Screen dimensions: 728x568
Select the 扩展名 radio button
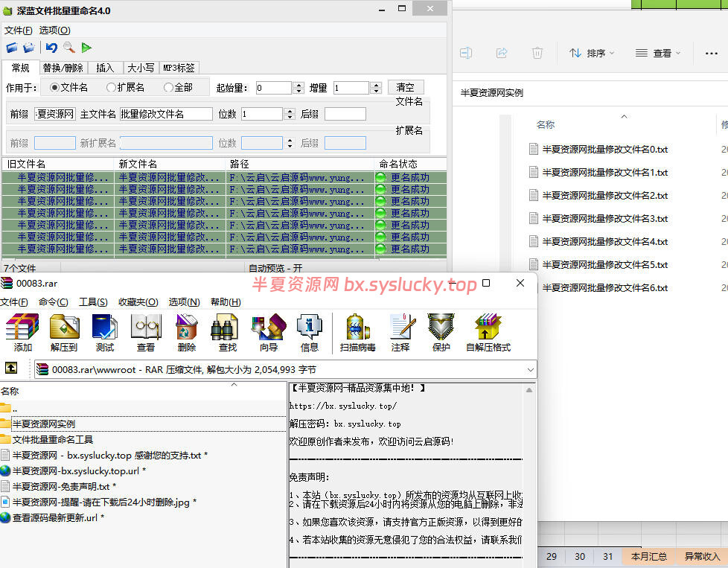(x=125, y=87)
